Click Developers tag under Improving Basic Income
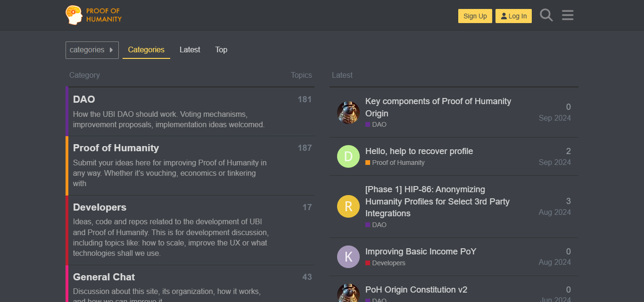The image size is (644, 302). (x=385, y=263)
